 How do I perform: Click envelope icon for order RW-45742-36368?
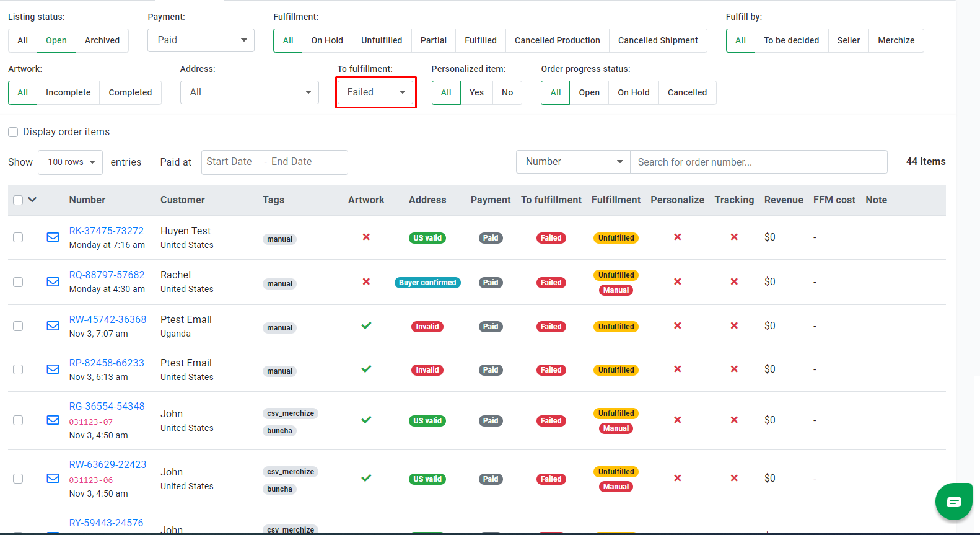[53, 326]
